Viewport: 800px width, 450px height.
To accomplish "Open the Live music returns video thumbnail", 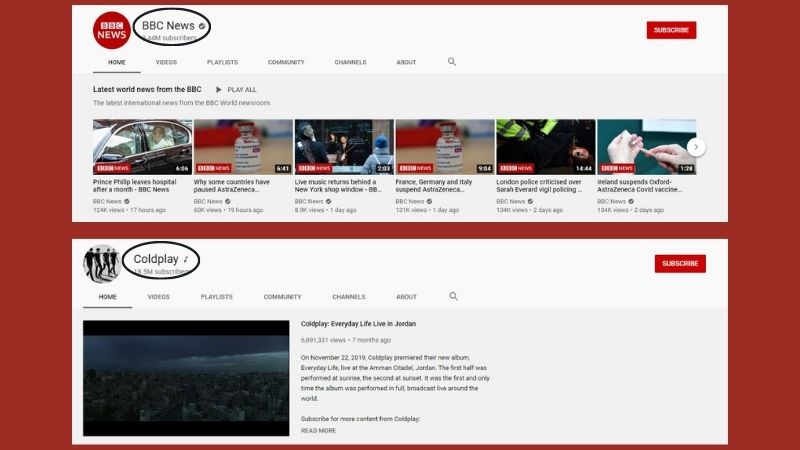I will 344,147.
